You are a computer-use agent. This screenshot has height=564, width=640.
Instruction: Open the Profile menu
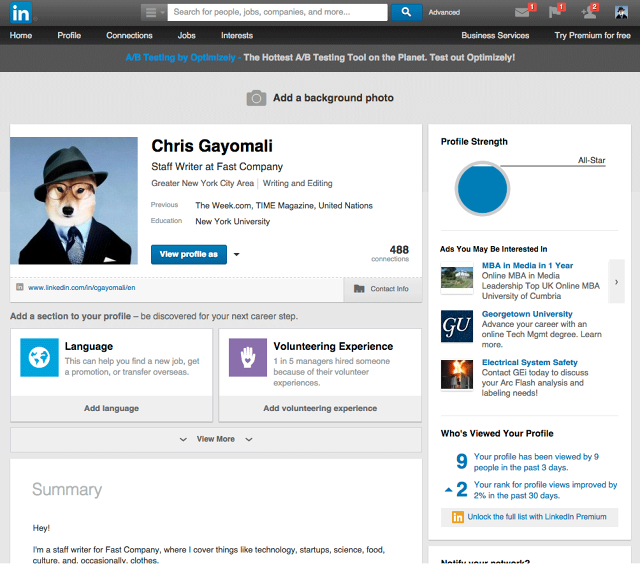coord(69,36)
